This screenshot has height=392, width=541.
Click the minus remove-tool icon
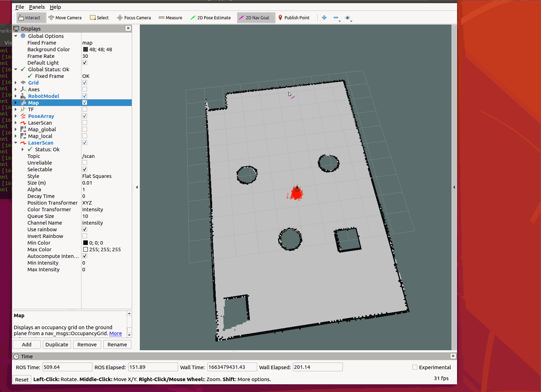click(x=336, y=18)
